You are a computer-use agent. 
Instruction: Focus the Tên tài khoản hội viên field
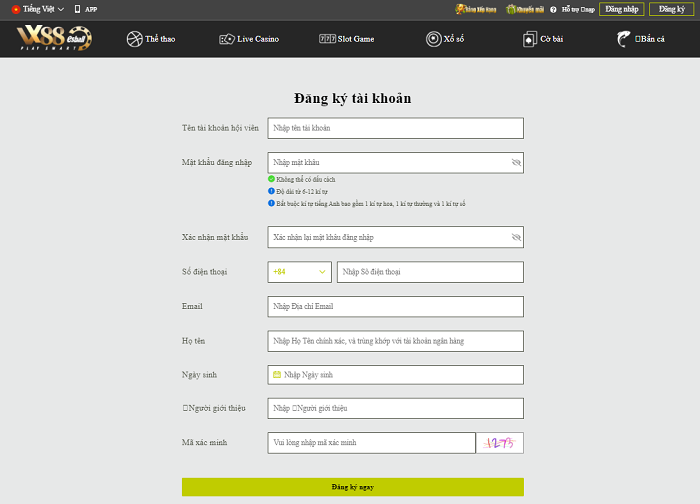[x=395, y=128]
